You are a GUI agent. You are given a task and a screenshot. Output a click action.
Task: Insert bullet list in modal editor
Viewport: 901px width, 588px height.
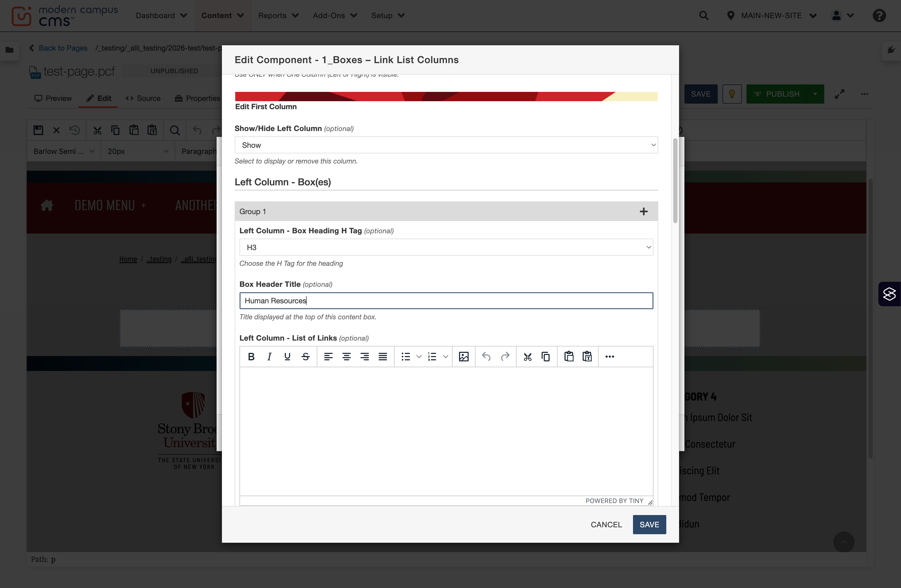pos(406,356)
